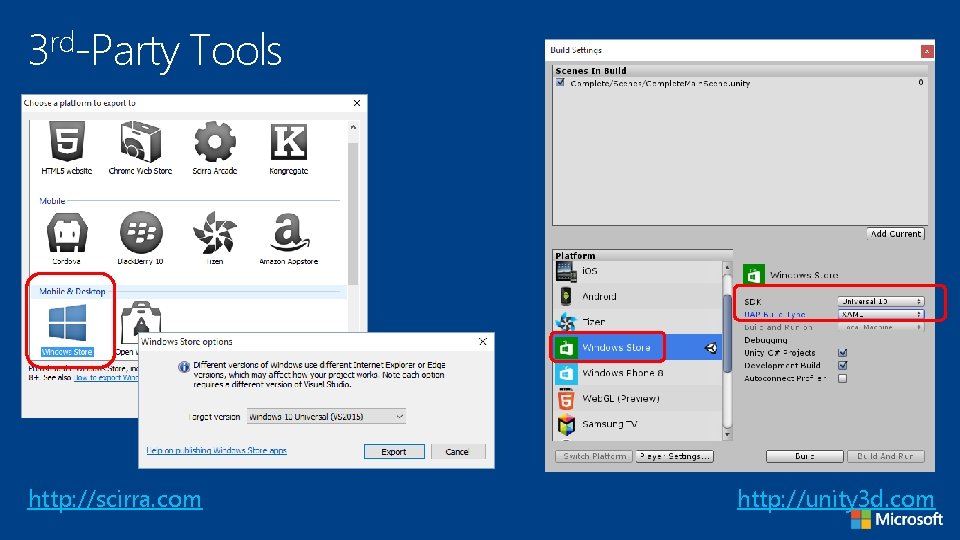Close the Windows Store options dialog
The width and height of the screenshot is (960, 540).
tap(482, 342)
